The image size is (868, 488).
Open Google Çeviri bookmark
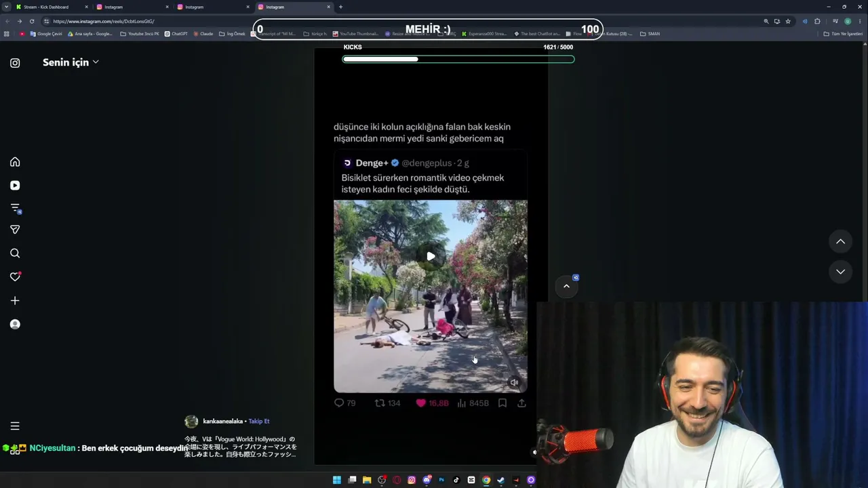point(45,34)
